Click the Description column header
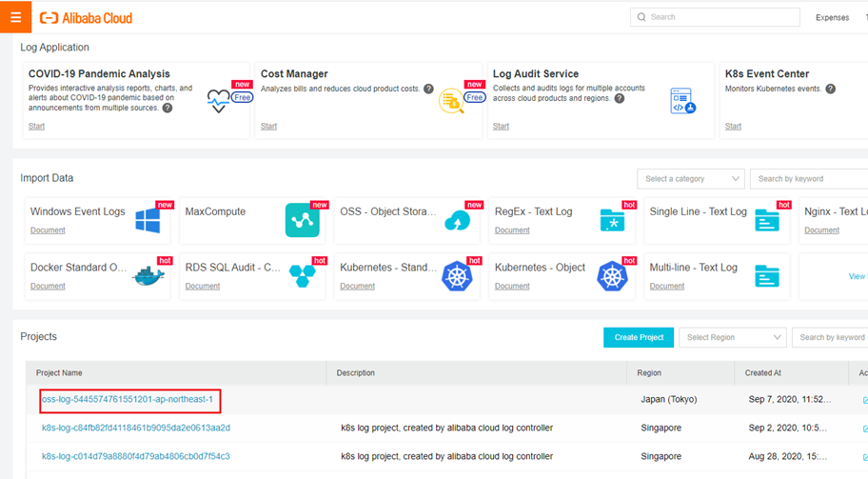This screenshot has height=479, width=868. (x=355, y=373)
